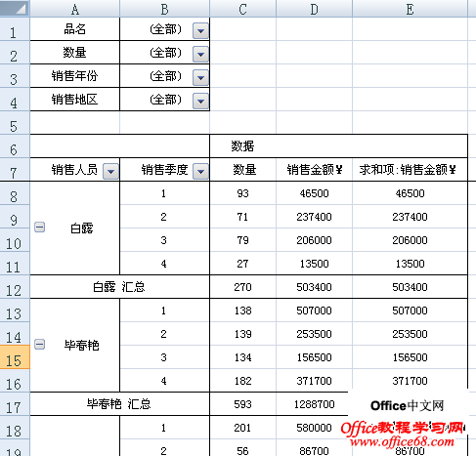Viewport: 476px width, 456px height.
Task: Click 237400 in column D
Action: [x=315, y=217]
